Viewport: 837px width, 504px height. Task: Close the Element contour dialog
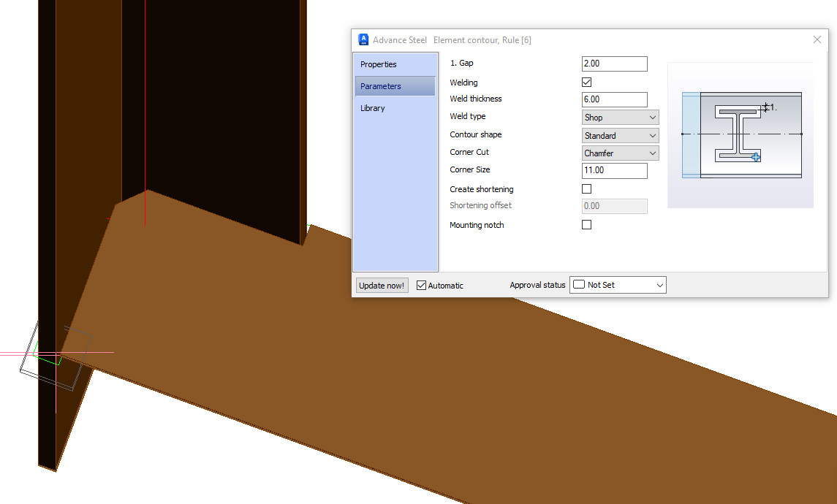tap(817, 39)
